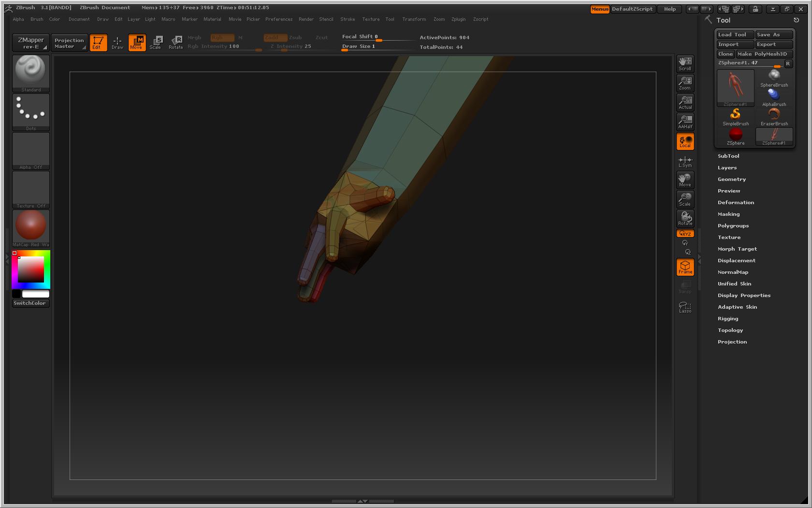Toggle Transp transparency button

(x=685, y=287)
